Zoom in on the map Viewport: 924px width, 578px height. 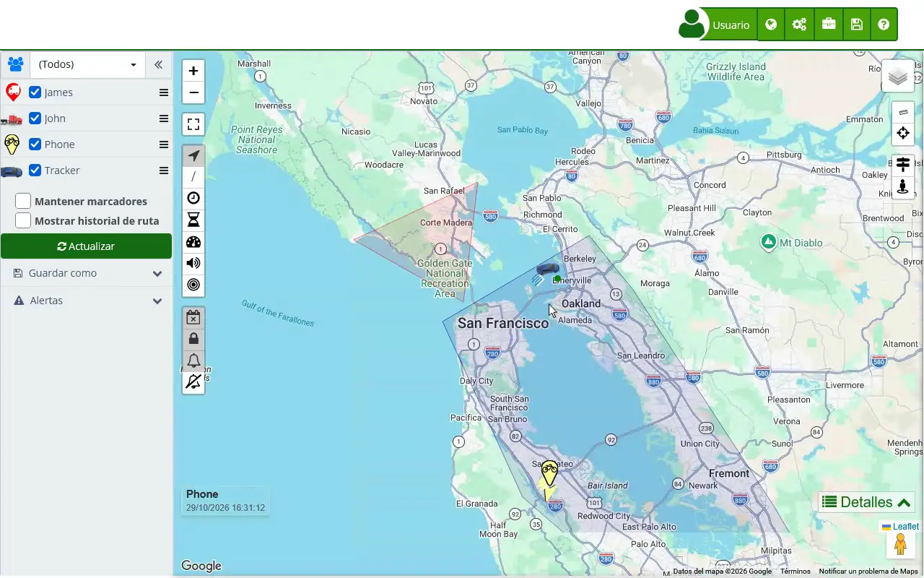(x=193, y=71)
